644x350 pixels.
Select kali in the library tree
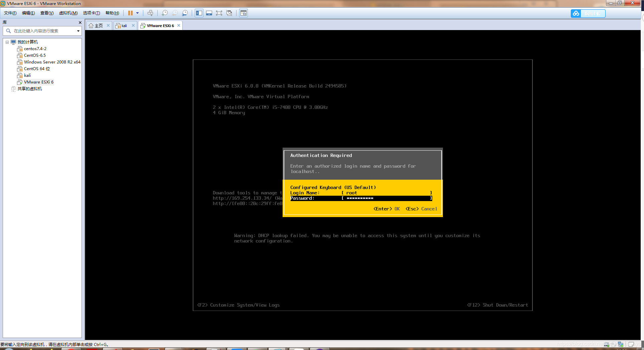click(x=27, y=75)
